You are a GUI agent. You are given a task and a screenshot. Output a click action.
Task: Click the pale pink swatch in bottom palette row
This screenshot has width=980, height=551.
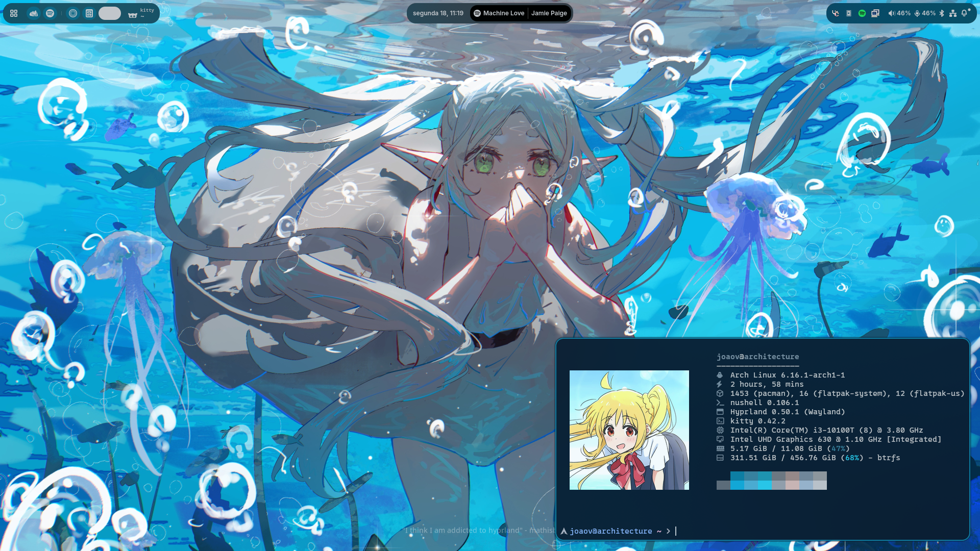[792, 485]
